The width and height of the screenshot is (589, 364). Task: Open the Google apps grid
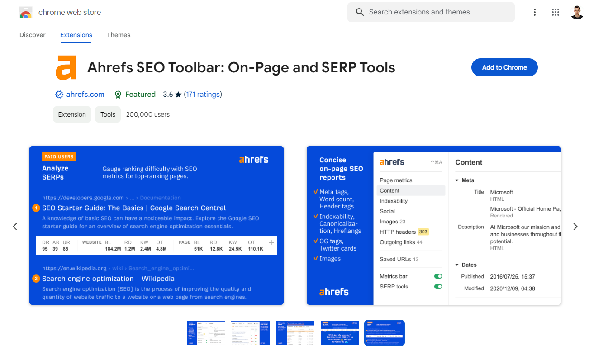coord(556,12)
